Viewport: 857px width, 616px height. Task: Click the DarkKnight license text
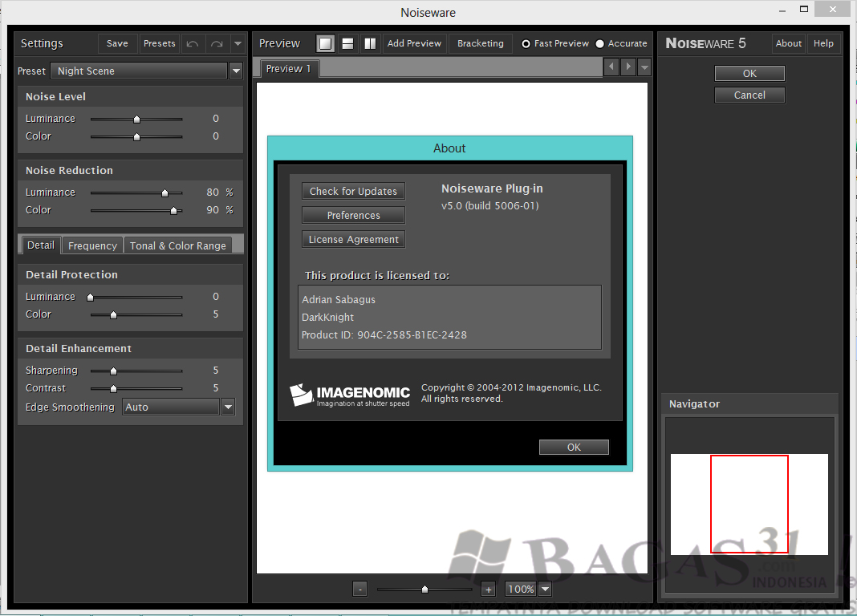coord(327,318)
